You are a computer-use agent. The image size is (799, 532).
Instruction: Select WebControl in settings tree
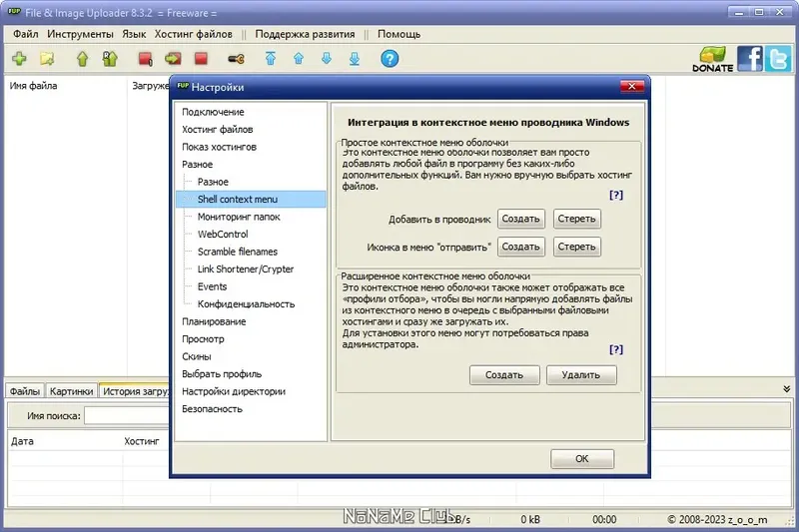click(223, 235)
